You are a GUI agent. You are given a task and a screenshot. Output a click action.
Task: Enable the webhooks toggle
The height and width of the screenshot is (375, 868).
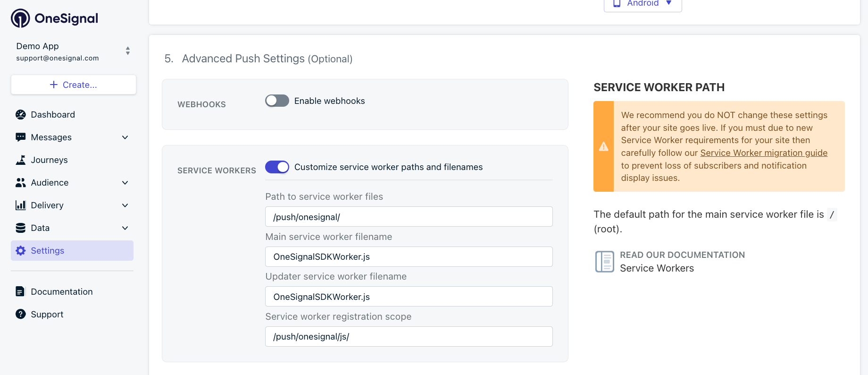point(277,101)
